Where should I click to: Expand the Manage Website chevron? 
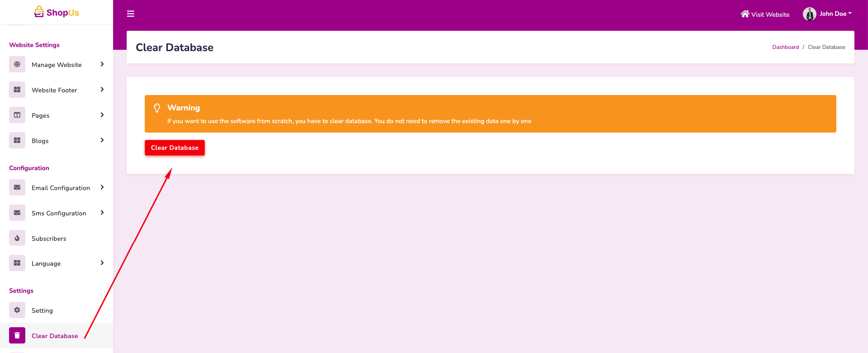click(102, 64)
